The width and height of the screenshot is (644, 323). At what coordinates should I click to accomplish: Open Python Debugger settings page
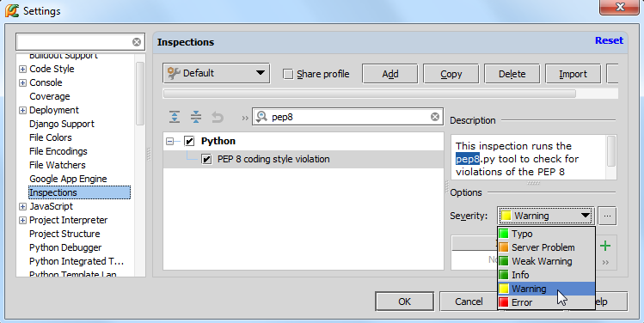tap(65, 247)
